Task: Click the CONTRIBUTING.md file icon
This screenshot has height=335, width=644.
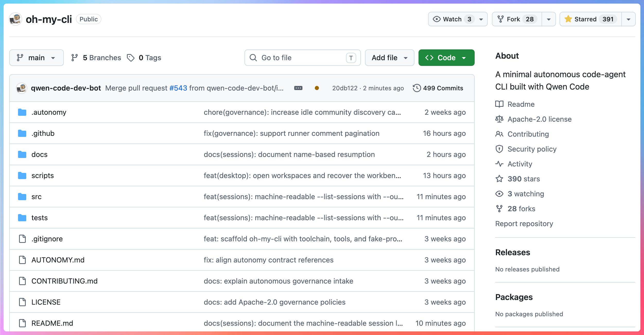Action: [x=22, y=281]
